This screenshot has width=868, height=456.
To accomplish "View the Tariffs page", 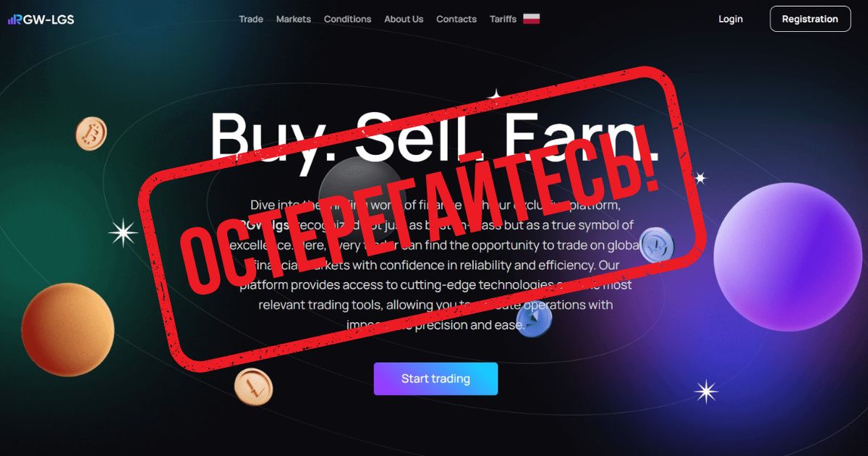I will (x=503, y=20).
